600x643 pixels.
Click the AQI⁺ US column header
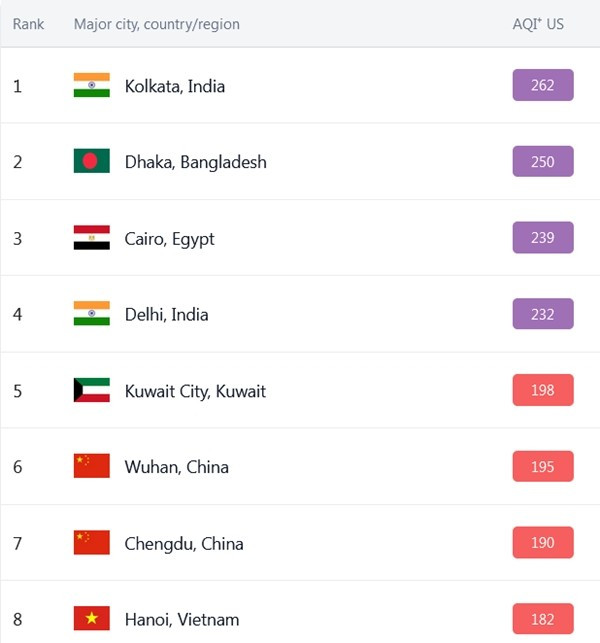pos(538,24)
